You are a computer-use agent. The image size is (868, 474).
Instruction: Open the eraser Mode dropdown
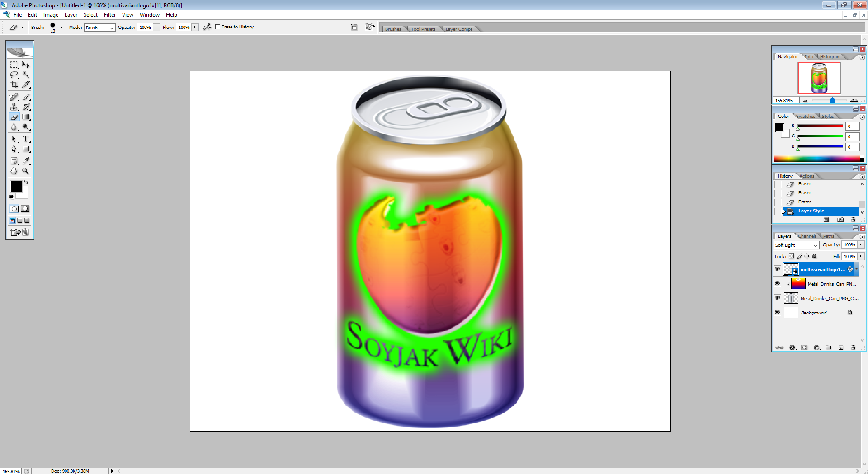[99, 28]
